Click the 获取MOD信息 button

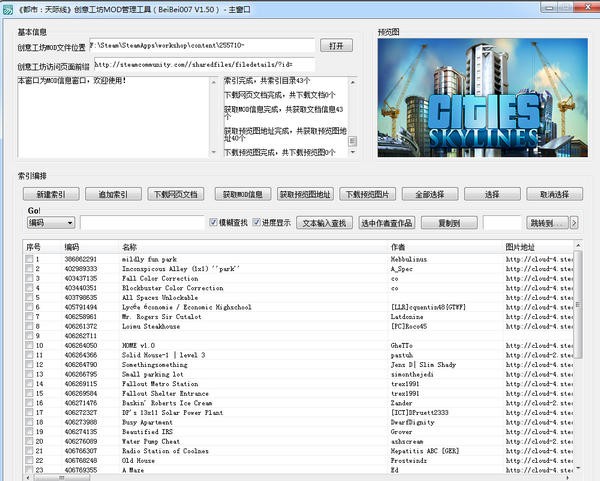coord(243,194)
